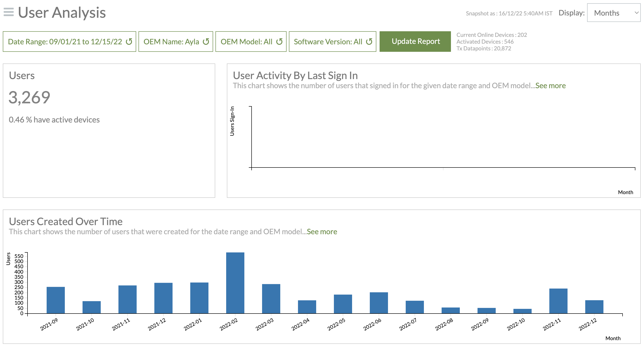644x349 pixels.
Task: Reset the Software Version filter icon
Action: point(369,42)
